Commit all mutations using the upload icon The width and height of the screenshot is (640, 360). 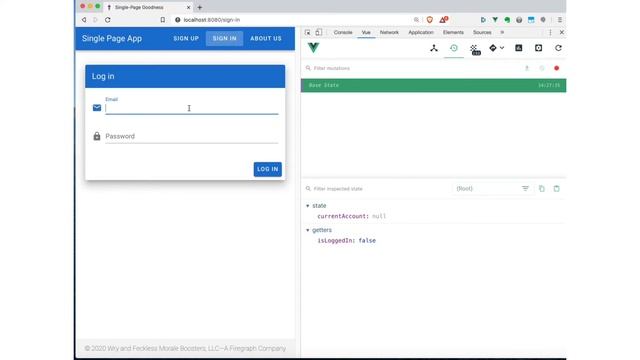(527, 68)
